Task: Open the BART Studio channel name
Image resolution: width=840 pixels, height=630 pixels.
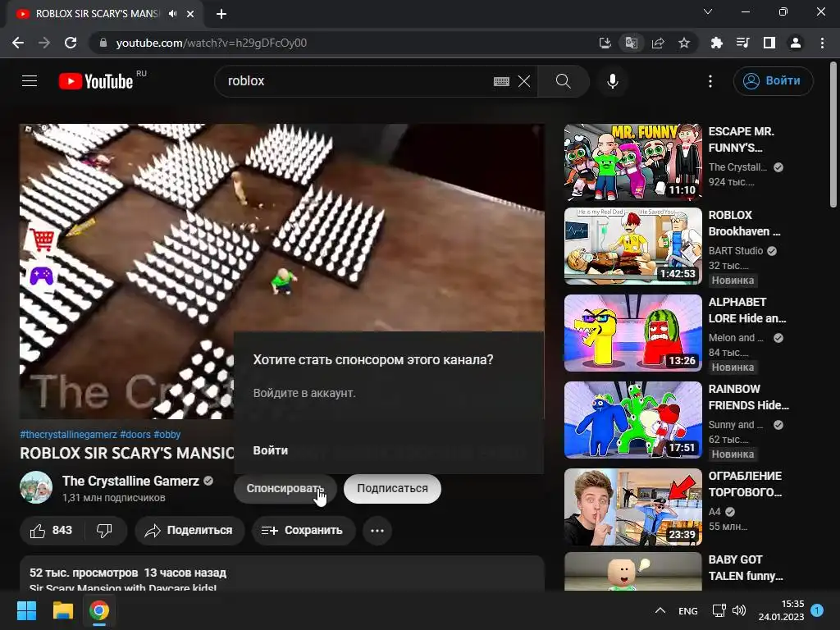Action: click(x=736, y=251)
